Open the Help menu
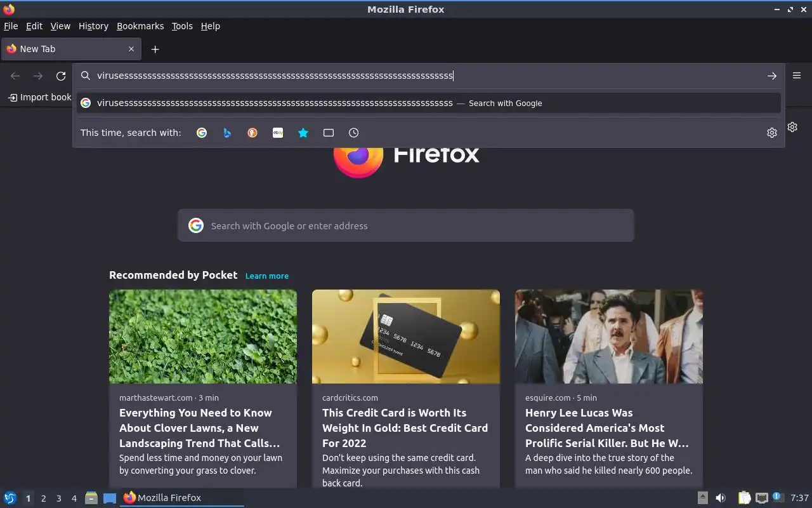Image resolution: width=812 pixels, height=508 pixels. point(211,26)
